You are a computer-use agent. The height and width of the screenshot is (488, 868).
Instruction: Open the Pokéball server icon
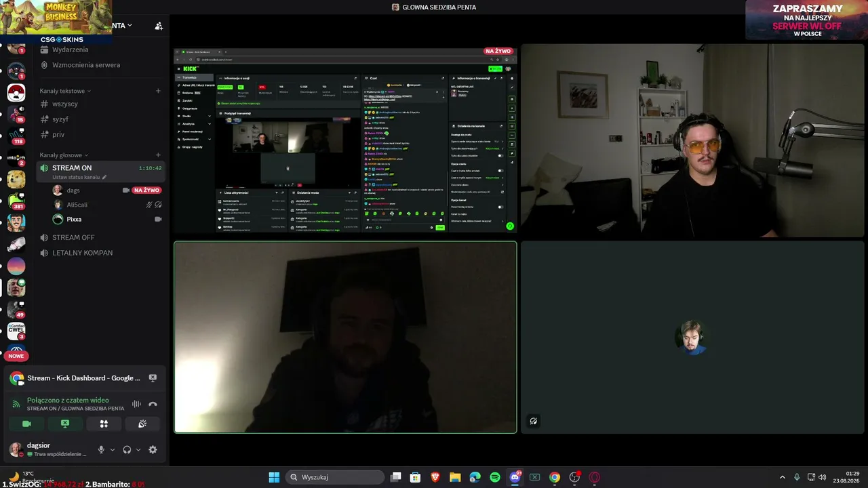coord(16,92)
